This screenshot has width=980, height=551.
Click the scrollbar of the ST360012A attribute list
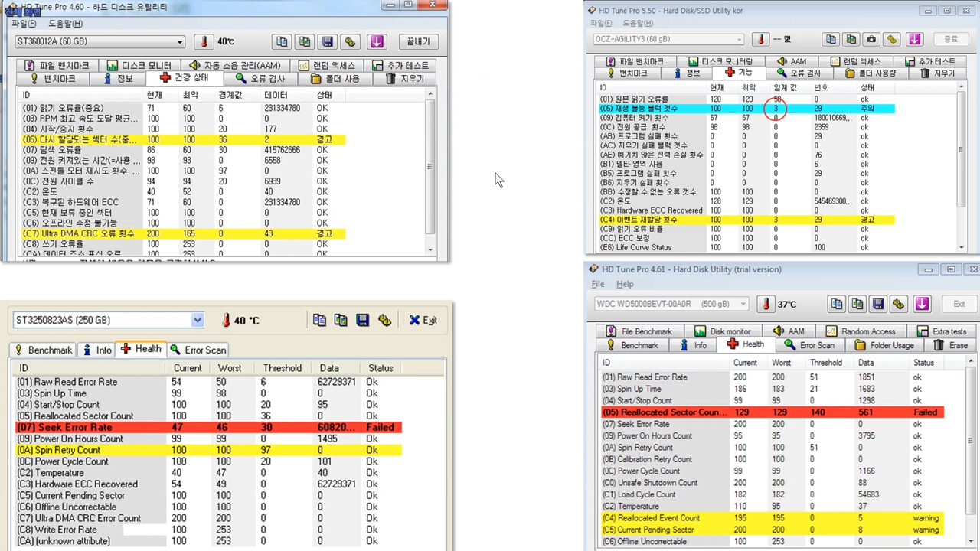pyautogui.click(x=429, y=168)
